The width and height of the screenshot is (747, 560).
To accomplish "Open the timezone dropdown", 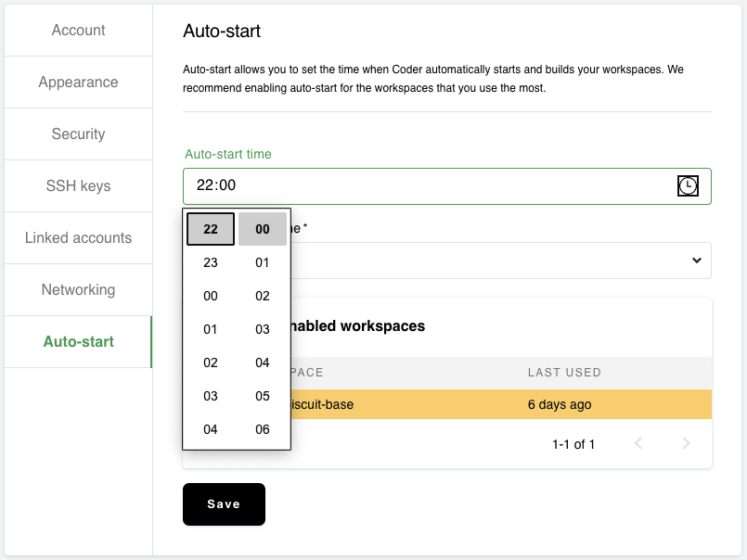I will [x=696, y=261].
